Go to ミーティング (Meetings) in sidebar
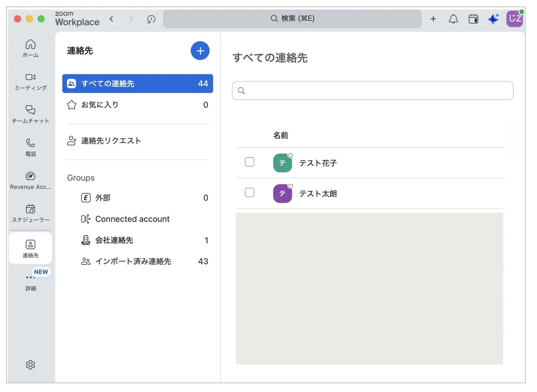537x392 pixels. [x=30, y=82]
